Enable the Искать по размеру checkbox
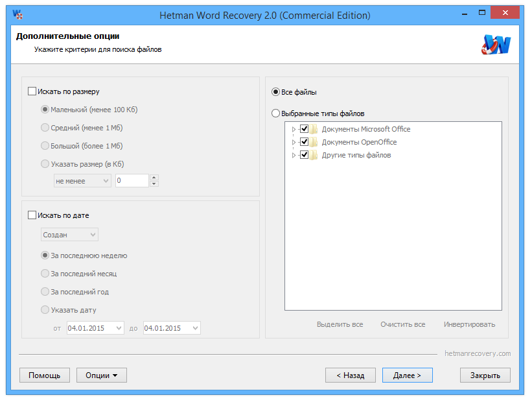 coord(32,91)
